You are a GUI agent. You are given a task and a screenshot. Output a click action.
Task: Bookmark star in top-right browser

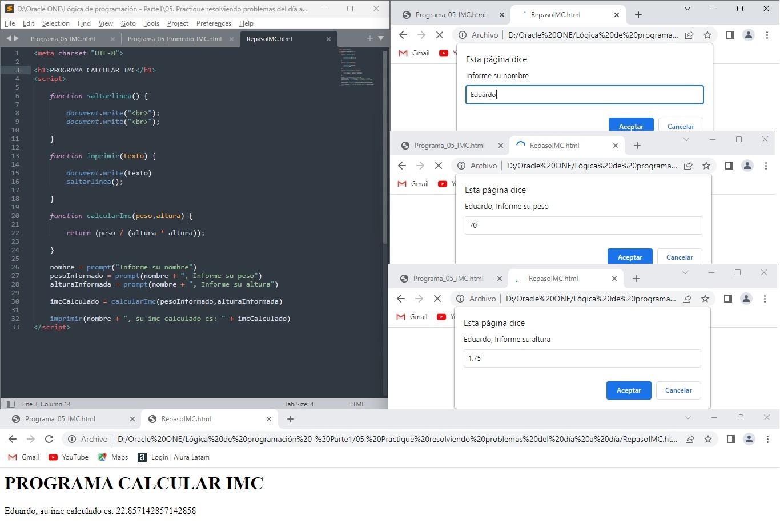(707, 35)
